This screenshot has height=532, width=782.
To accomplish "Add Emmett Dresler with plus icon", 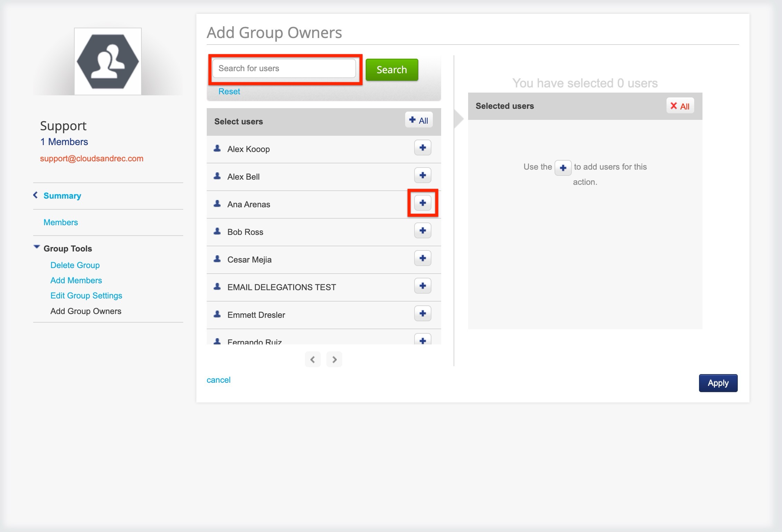I will pos(422,314).
